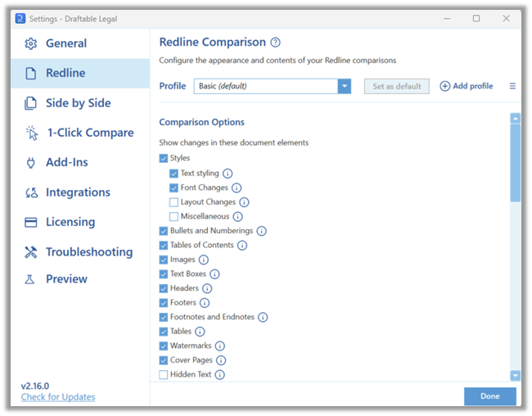Screen dimensions: 532x416
Task: Click the scrollbar down arrow
Action: click(x=516, y=375)
